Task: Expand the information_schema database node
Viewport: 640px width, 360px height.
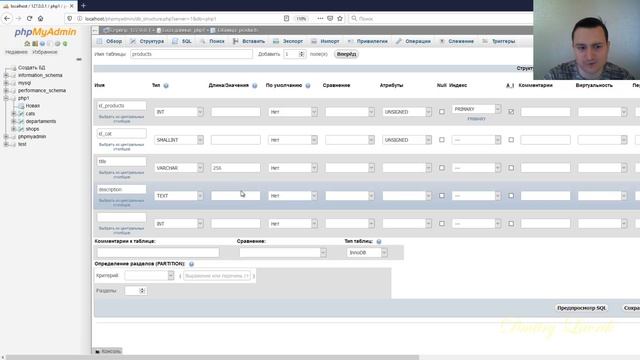Action: pos(6,76)
